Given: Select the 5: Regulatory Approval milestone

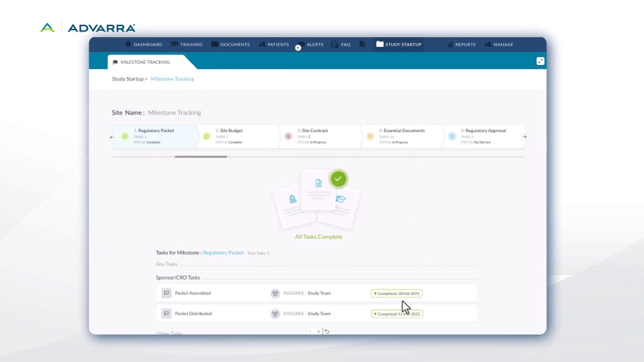Looking at the screenshot, I should pyautogui.click(x=484, y=136).
